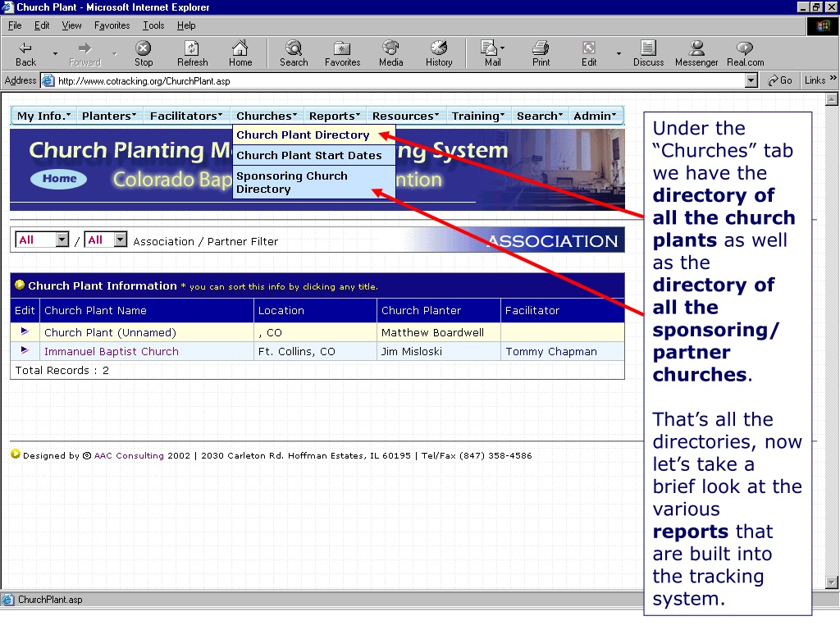This screenshot has height=630, width=840.
Task: Open the Resources navigation menu
Action: point(405,116)
